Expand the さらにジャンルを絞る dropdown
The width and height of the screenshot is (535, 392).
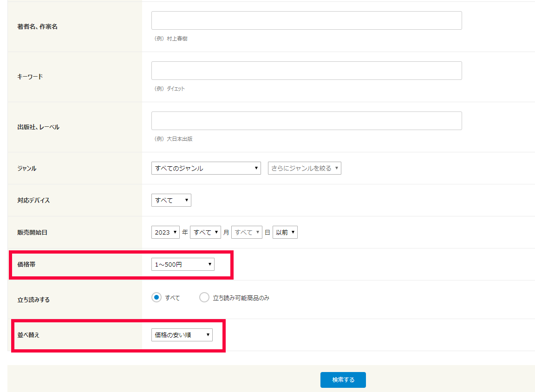tap(304, 168)
